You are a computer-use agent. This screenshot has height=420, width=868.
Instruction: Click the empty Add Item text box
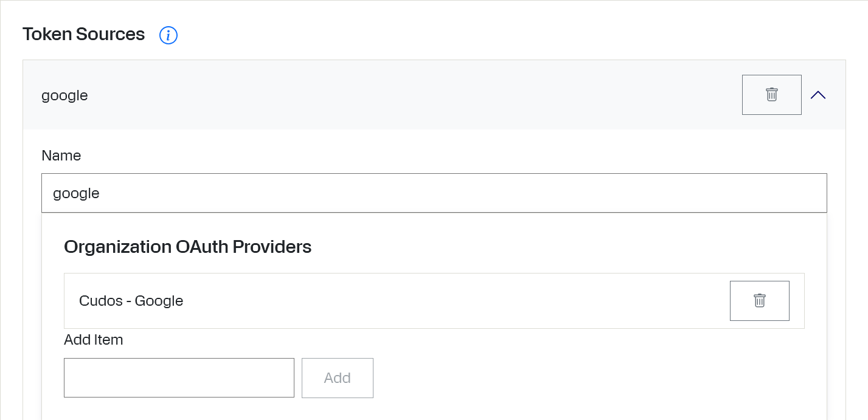coord(179,378)
